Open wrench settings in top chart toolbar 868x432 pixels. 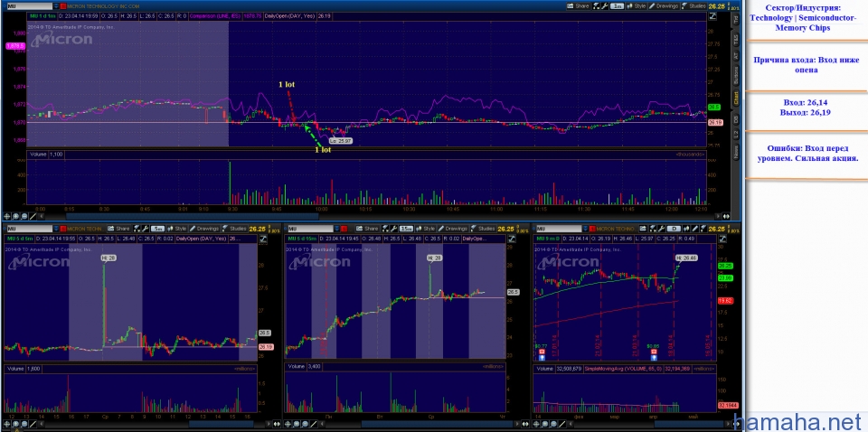point(605,5)
